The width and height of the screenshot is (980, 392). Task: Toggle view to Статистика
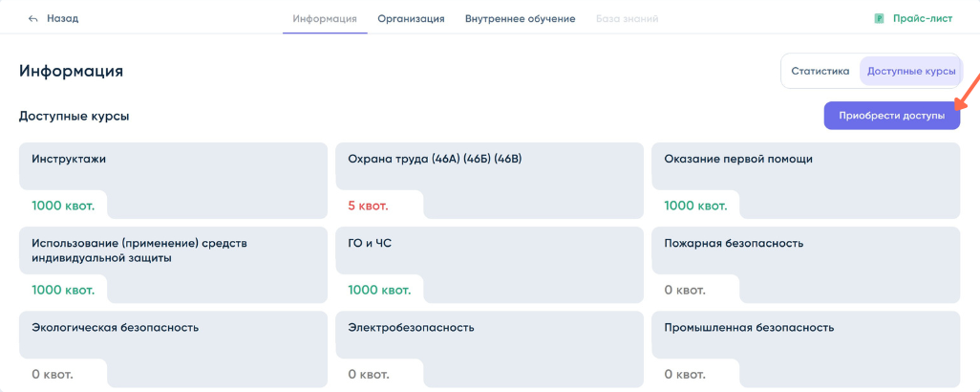820,71
